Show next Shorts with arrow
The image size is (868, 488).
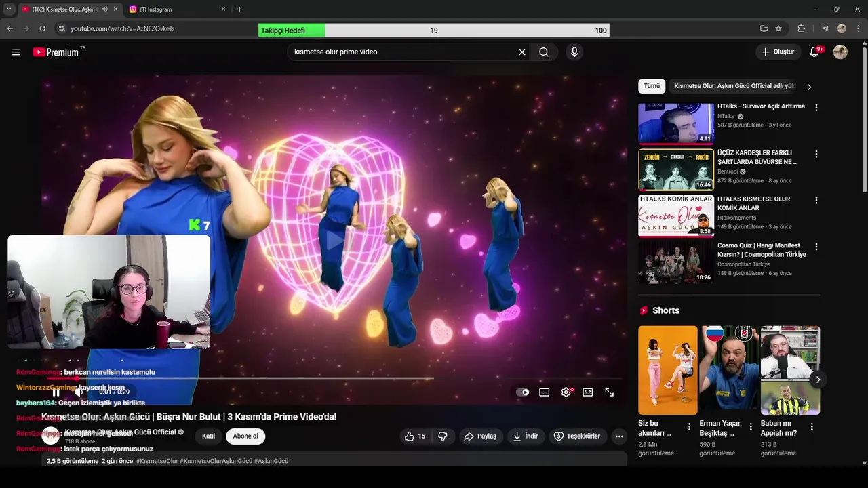tap(818, 380)
